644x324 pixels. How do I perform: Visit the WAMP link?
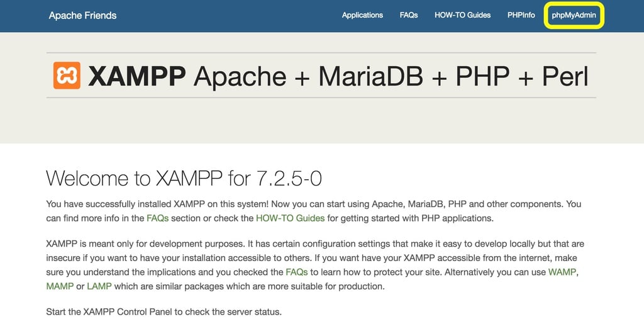click(562, 272)
